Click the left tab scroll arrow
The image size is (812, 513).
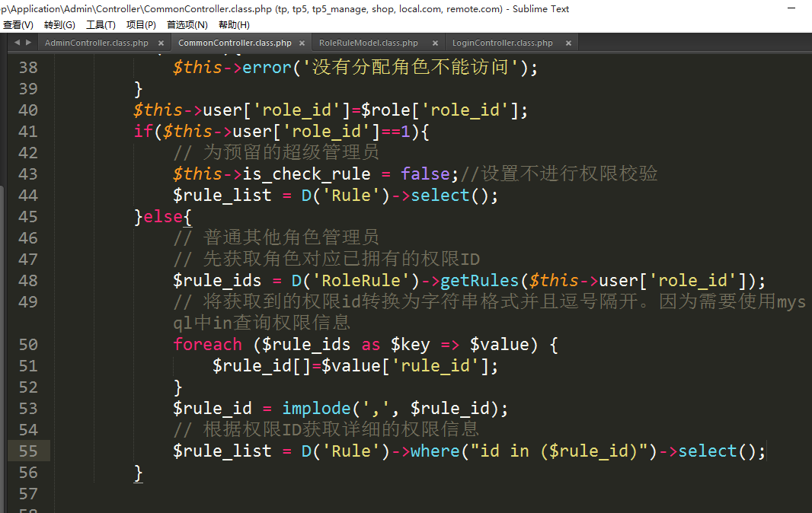pos(17,43)
